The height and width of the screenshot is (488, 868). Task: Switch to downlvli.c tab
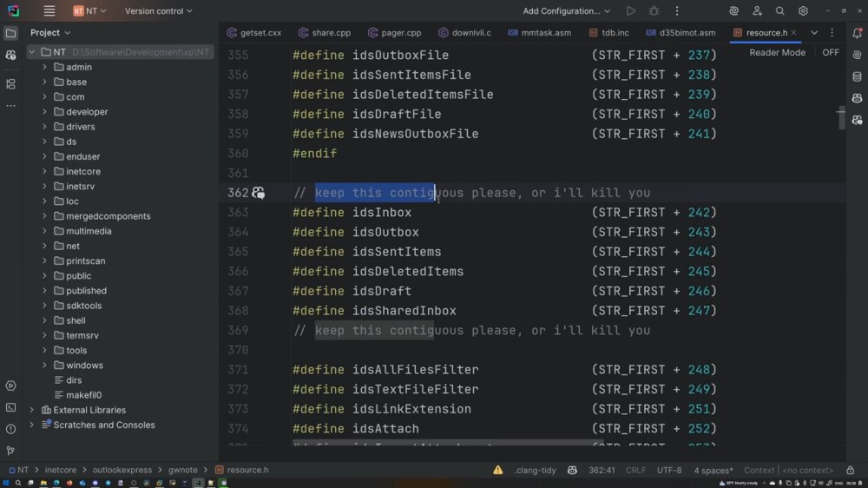pos(465,33)
